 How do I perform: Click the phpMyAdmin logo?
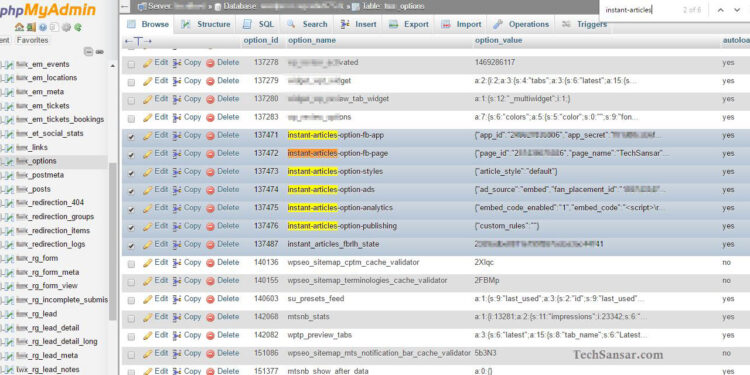coord(47,10)
